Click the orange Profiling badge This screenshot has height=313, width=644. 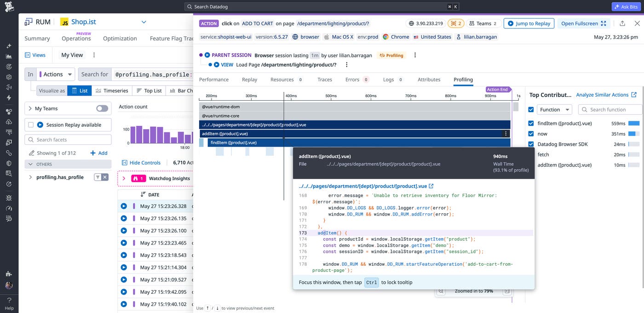point(391,56)
